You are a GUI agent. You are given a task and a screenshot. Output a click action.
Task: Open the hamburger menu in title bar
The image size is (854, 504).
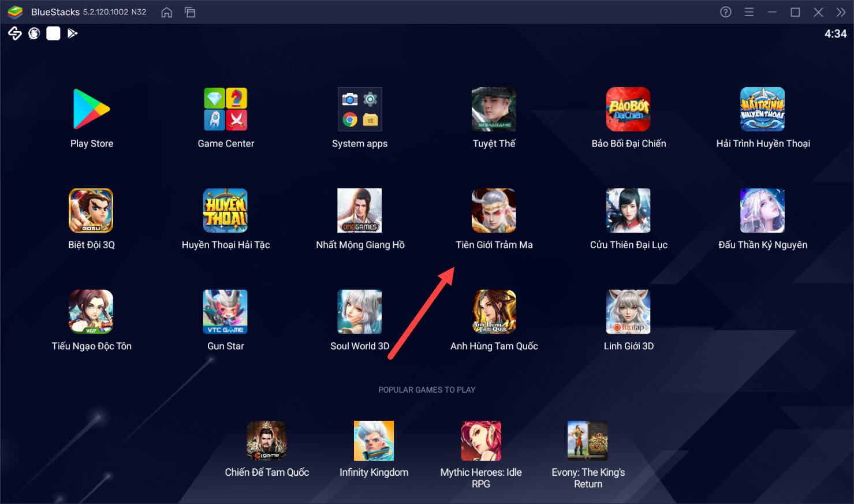click(x=749, y=12)
